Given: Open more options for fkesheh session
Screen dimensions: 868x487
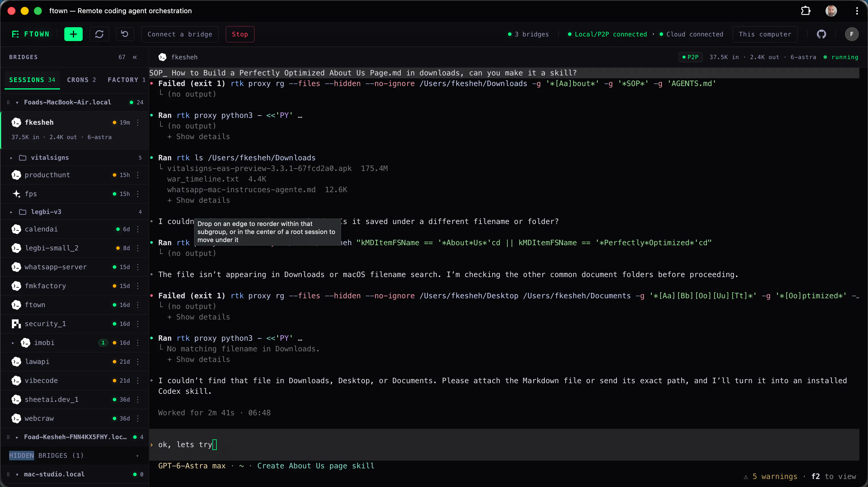Looking at the screenshot, I should [138, 122].
